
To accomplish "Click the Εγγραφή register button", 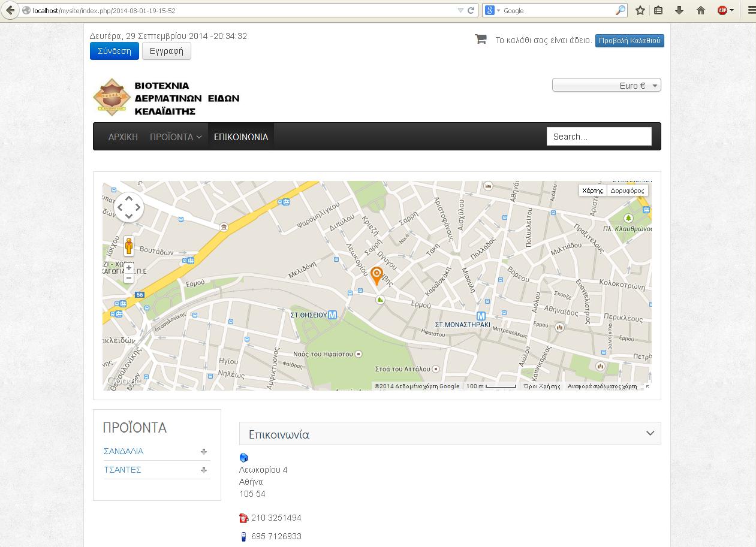I will tap(167, 51).
